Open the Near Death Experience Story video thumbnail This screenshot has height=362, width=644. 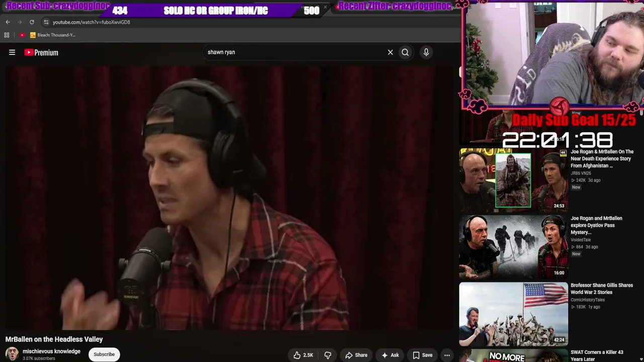(513, 180)
